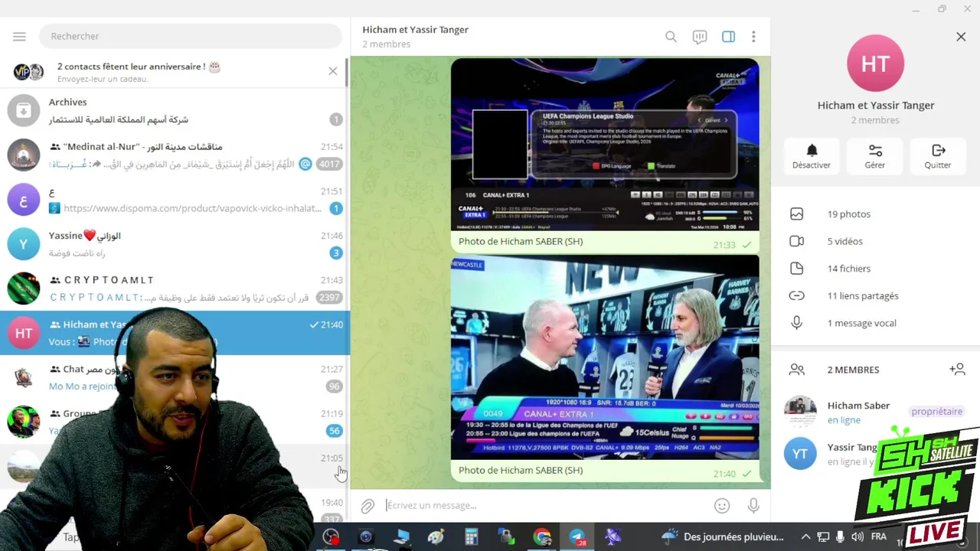This screenshot has width=980, height=551.
Task: Click the 21:33 message timestamp
Action: coord(724,245)
